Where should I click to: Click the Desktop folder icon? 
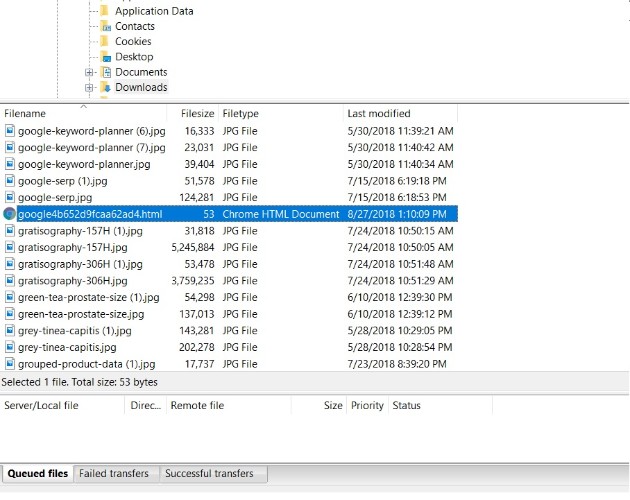pos(106,57)
